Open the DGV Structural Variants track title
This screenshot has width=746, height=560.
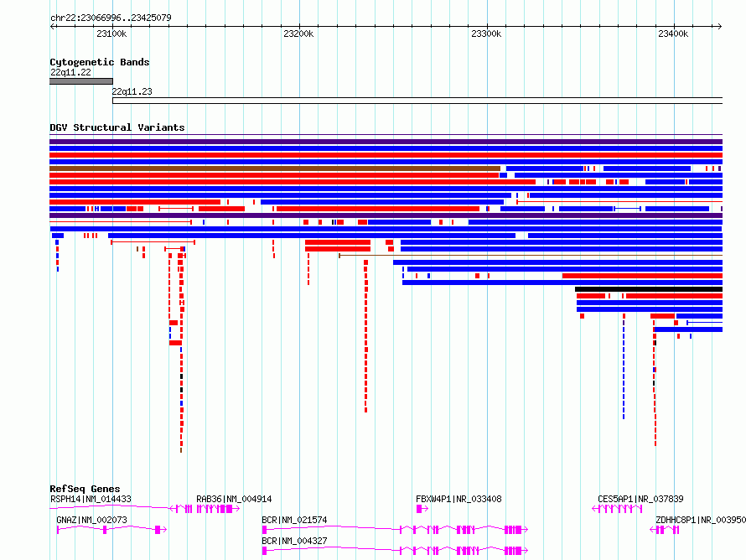click(x=117, y=127)
